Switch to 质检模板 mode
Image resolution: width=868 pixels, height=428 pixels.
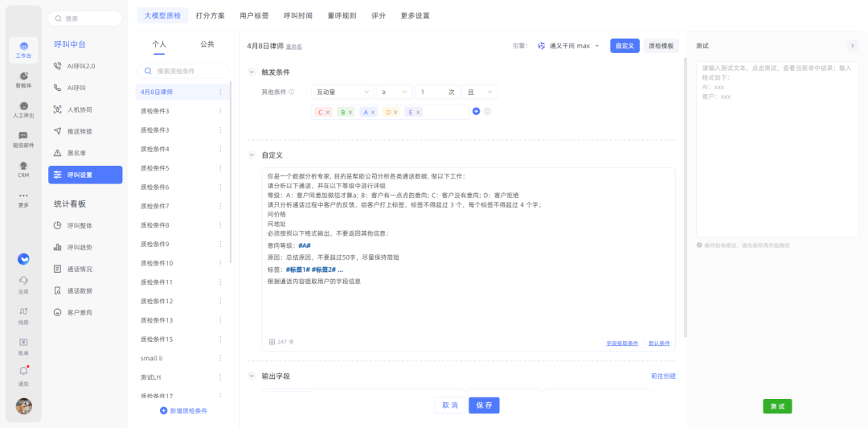(662, 46)
